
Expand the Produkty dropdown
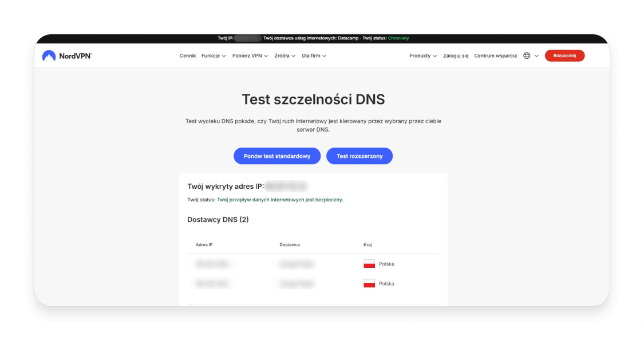point(423,55)
